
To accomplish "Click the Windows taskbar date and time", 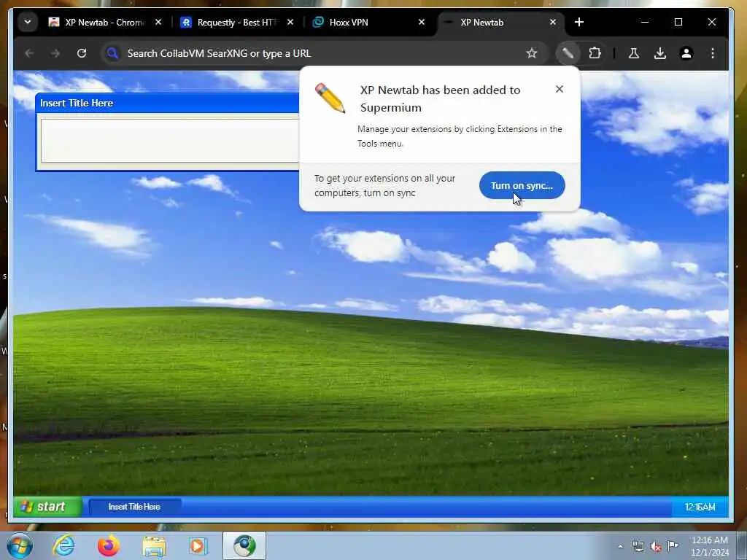I will (x=710, y=546).
